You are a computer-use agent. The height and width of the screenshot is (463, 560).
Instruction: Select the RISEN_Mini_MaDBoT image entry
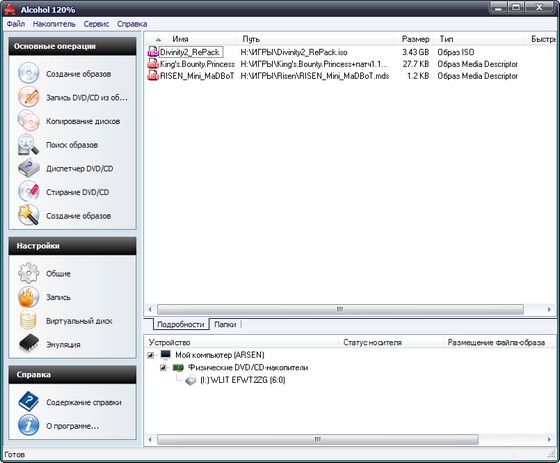pos(197,76)
